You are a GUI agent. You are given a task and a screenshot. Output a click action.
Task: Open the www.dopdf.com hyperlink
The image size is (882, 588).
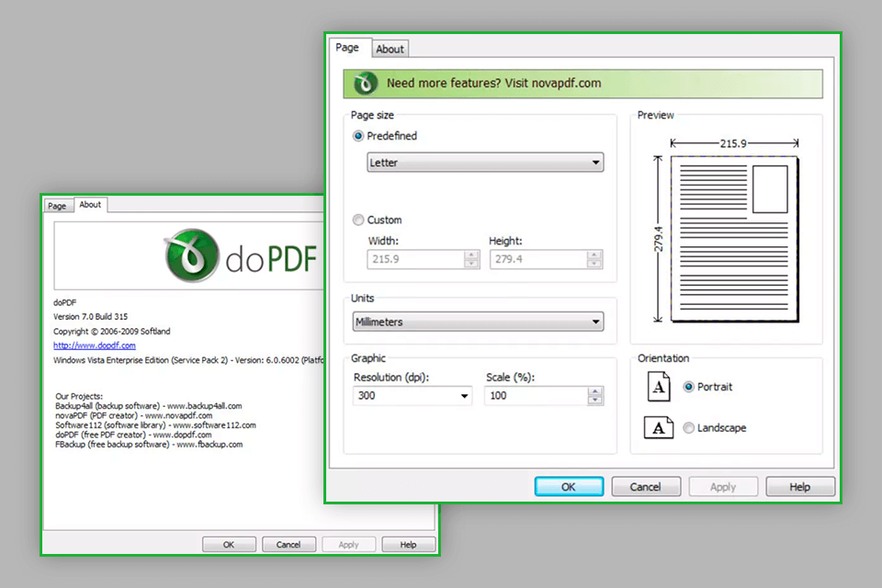click(95, 345)
